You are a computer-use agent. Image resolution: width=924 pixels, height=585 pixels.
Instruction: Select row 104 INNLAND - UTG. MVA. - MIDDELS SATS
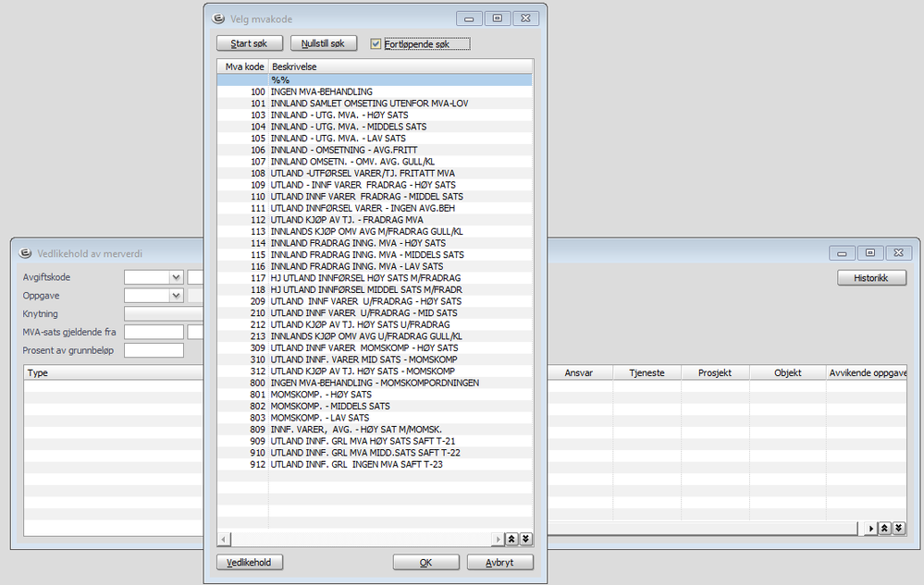pos(375,127)
